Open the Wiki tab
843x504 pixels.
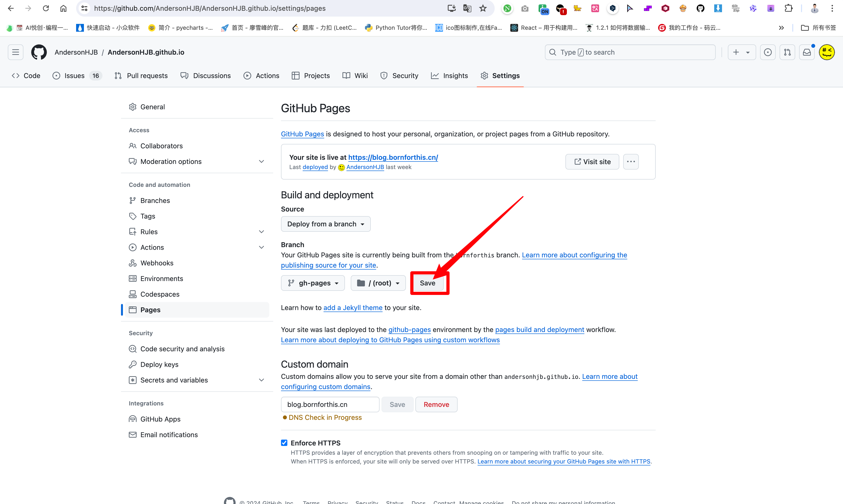[355, 76]
